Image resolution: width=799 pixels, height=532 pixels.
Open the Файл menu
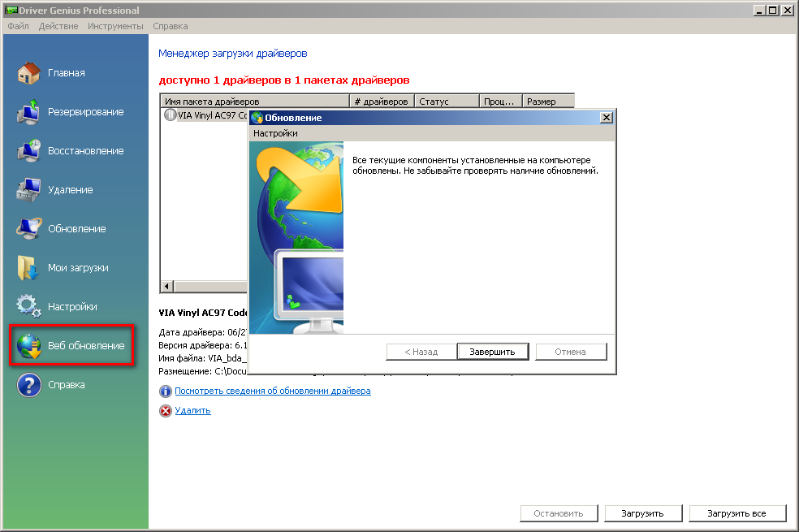[x=19, y=26]
